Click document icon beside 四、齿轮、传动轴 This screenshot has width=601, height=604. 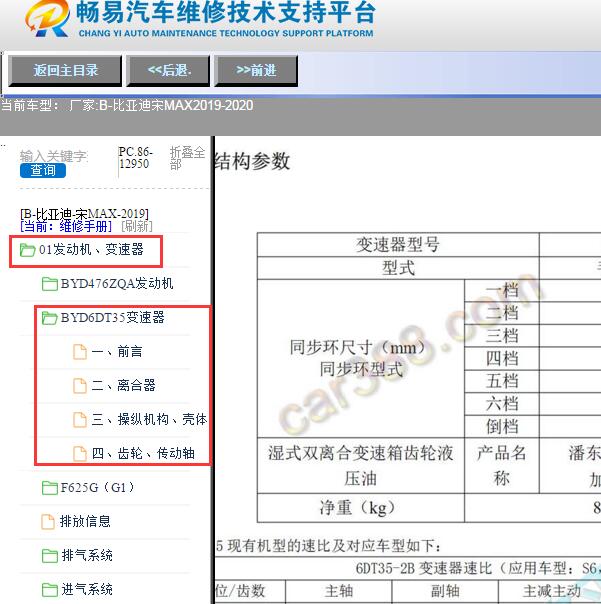click(80, 453)
